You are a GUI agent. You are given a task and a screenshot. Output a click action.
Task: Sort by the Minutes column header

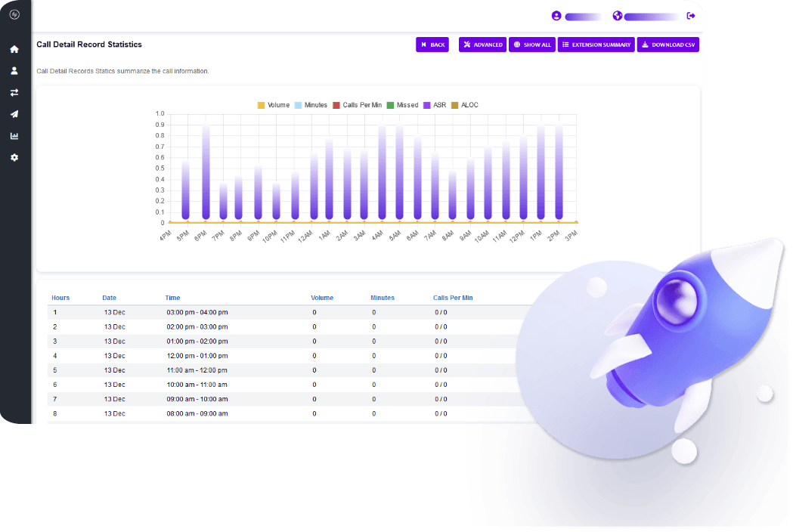[x=383, y=298]
